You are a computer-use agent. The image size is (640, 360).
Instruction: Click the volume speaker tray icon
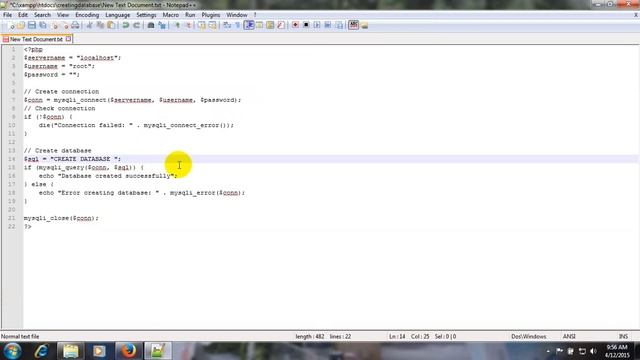(593, 351)
